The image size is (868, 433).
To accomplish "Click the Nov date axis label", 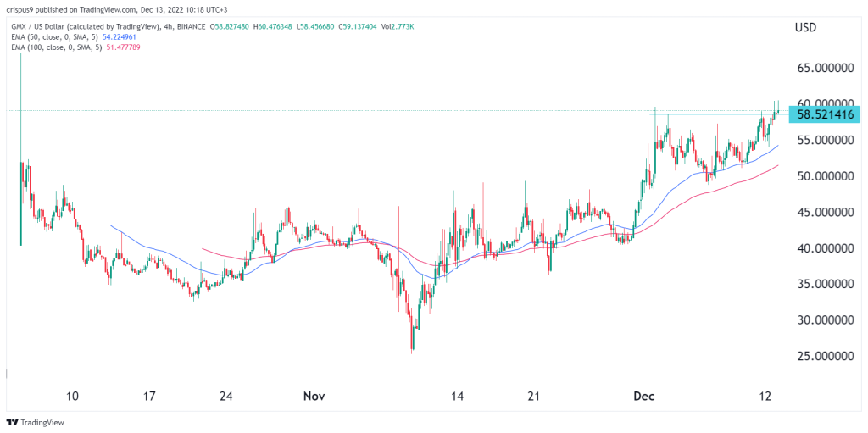I will tap(314, 397).
